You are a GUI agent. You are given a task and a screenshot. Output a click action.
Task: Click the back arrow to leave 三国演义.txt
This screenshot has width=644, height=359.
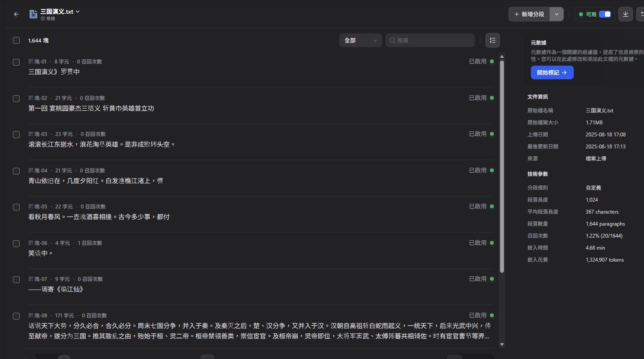(x=16, y=14)
